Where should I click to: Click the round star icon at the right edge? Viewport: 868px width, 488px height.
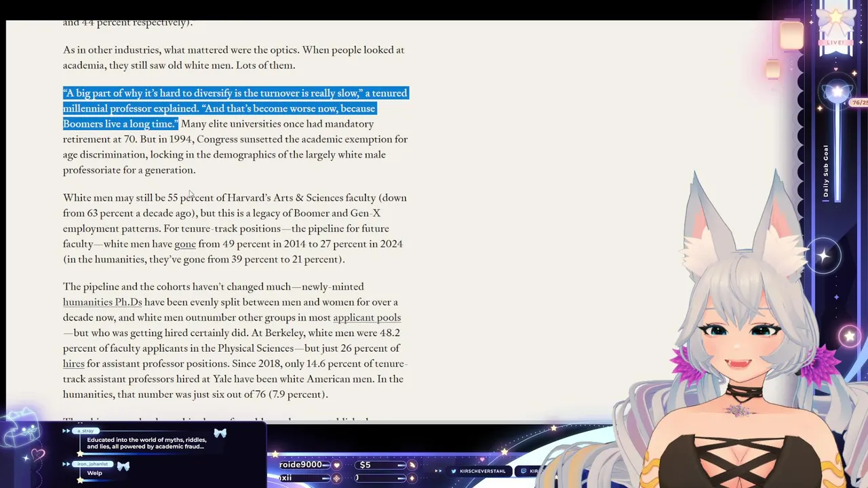click(x=850, y=336)
